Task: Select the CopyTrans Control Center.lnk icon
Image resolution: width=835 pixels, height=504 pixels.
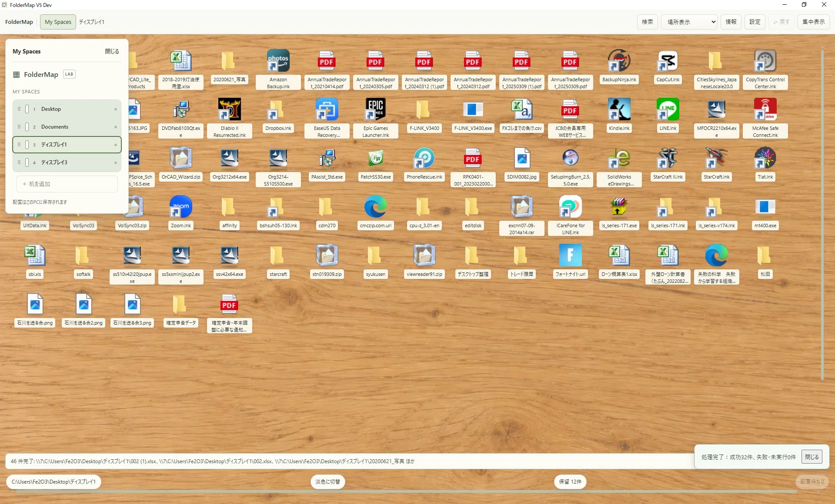Action: (x=765, y=61)
